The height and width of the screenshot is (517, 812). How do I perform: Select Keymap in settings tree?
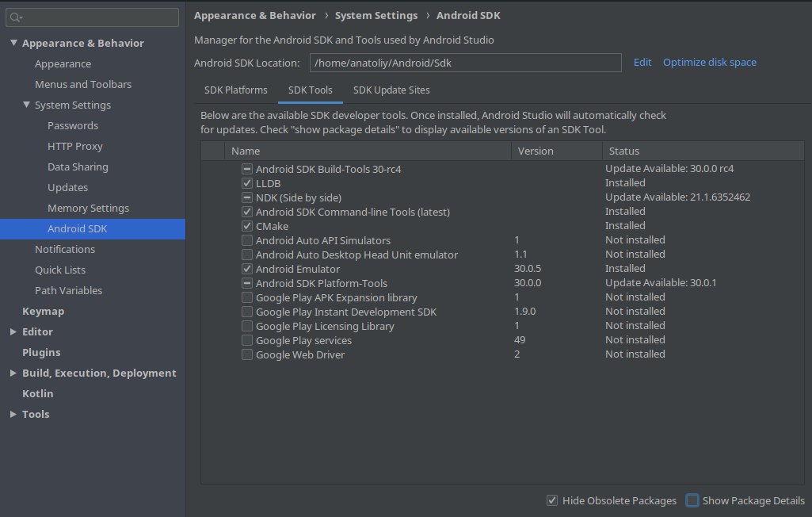[x=43, y=311]
